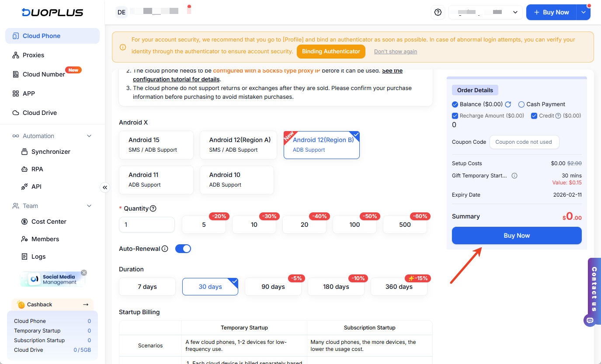Open the chat bubble in Contact us
Screen dimensions: 601x364
(590, 320)
